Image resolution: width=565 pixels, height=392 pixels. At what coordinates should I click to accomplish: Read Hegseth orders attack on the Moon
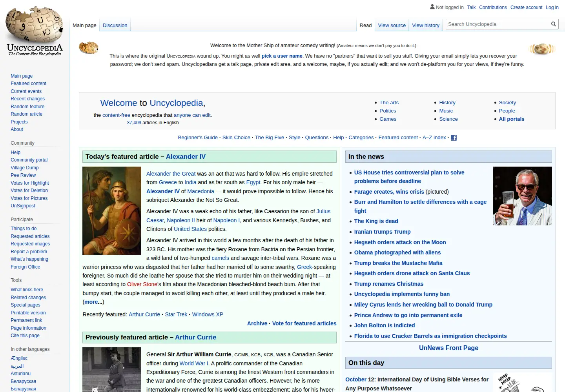click(400, 242)
